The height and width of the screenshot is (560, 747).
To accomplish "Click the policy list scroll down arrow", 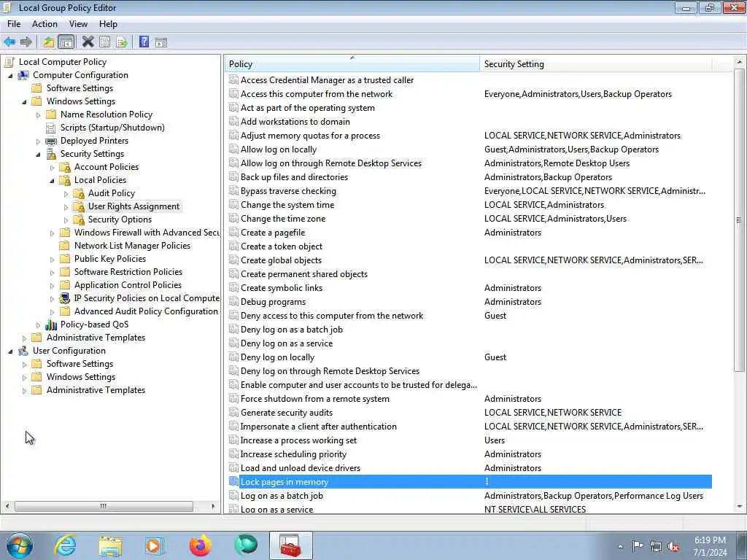I will point(739,507).
